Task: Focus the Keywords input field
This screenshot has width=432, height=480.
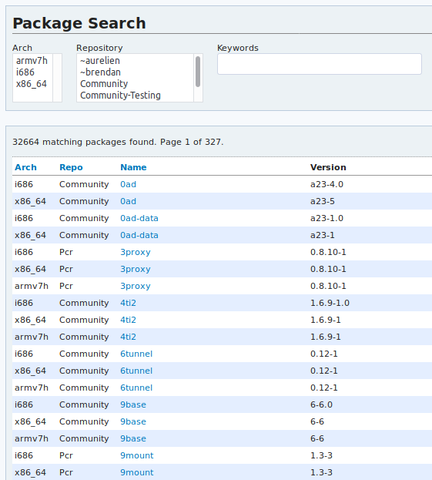Action: [x=319, y=64]
